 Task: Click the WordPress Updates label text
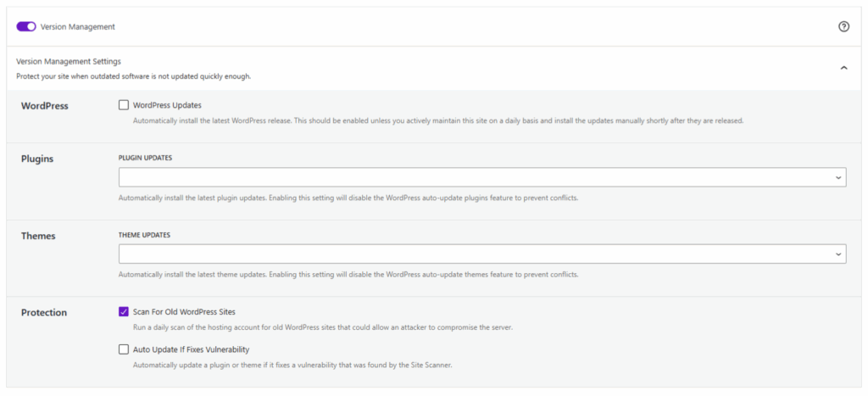[x=167, y=105]
